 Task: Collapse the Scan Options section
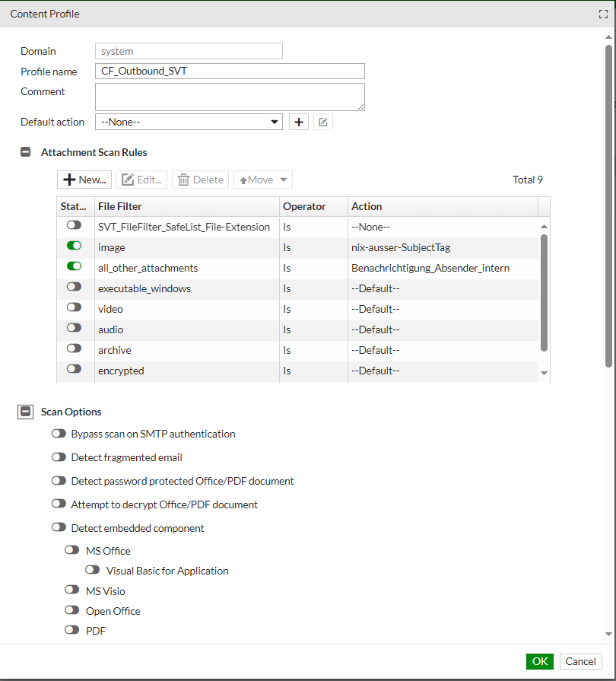pos(25,412)
